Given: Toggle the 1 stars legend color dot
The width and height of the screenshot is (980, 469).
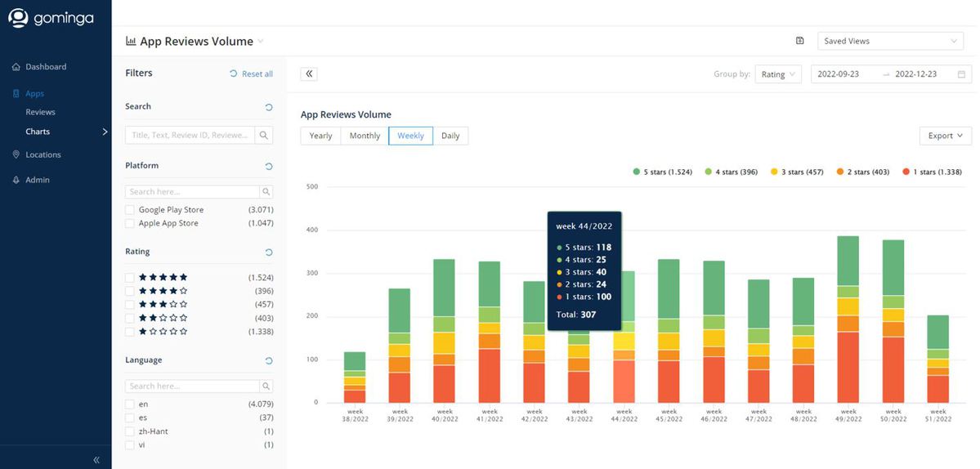Looking at the screenshot, I should [x=906, y=172].
